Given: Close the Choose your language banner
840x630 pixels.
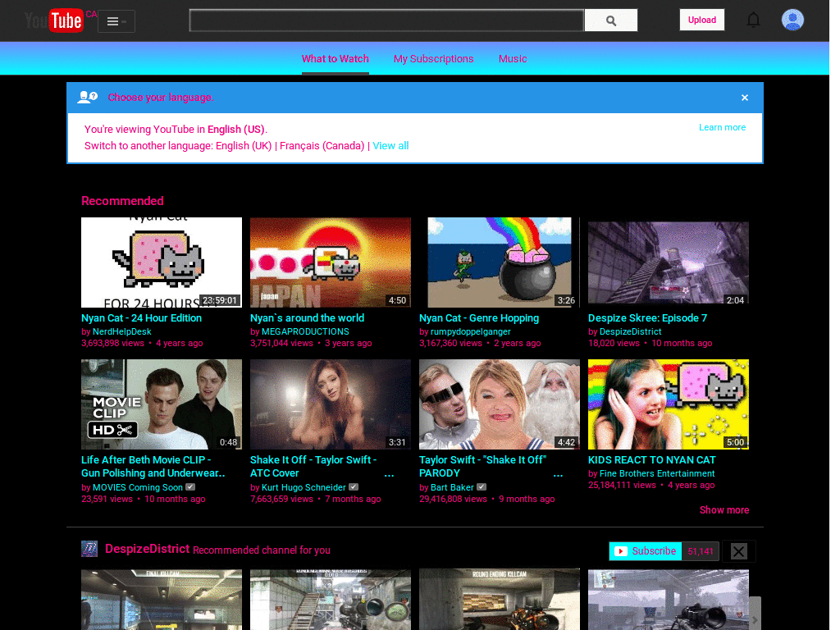Looking at the screenshot, I should (x=745, y=98).
